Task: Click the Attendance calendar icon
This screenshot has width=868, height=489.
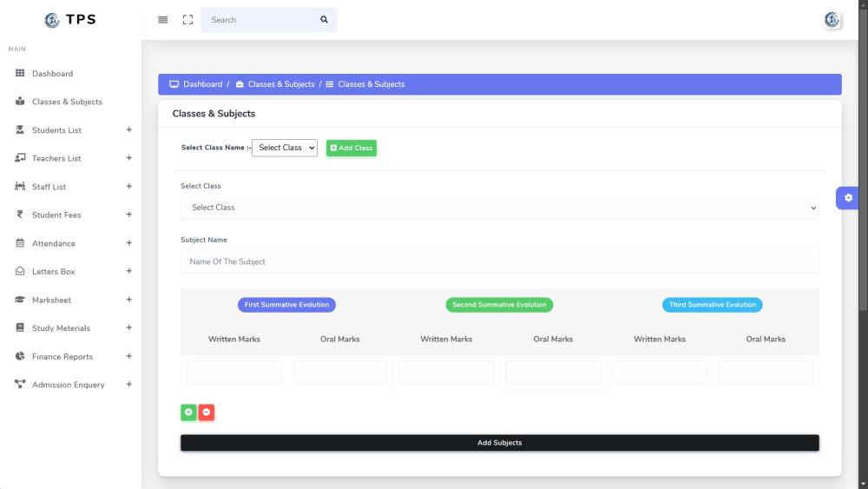Action: pyautogui.click(x=20, y=242)
